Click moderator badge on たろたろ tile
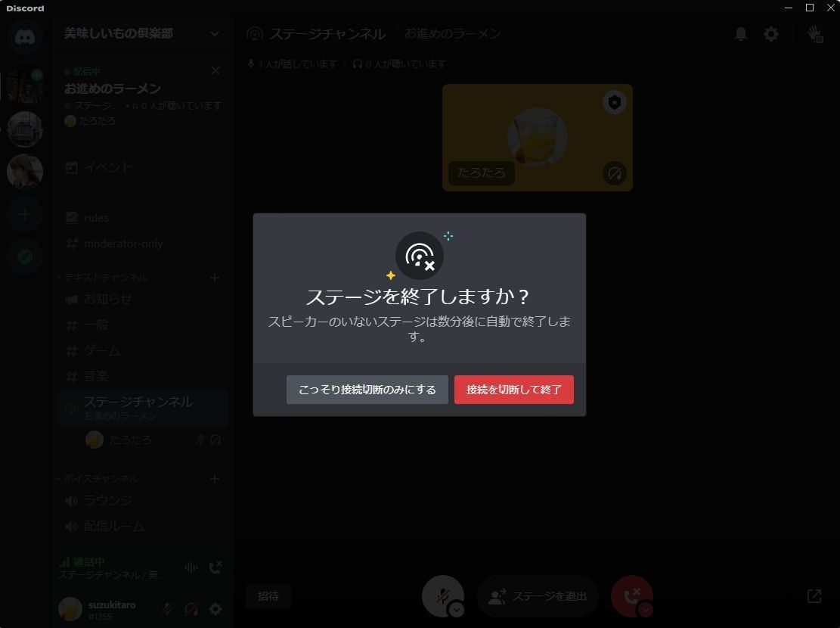This screenshot has width=840, height=628. pos(615,102)
